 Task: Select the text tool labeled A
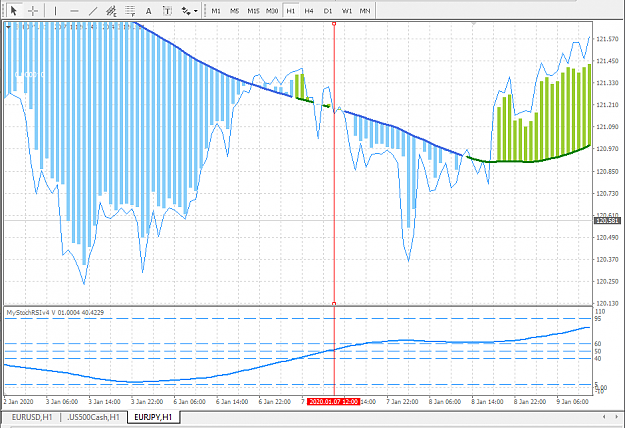[148, 11]
